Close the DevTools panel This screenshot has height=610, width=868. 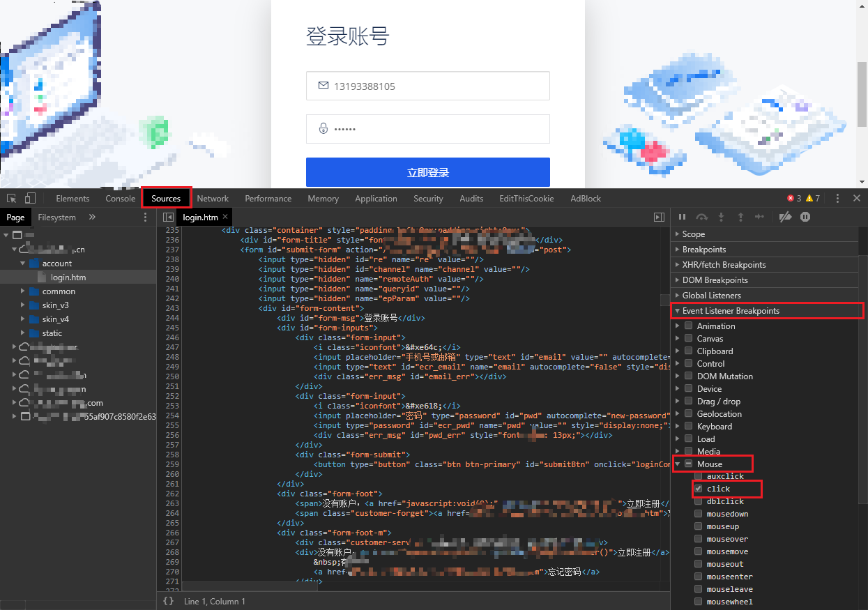[x=857, y=199]
